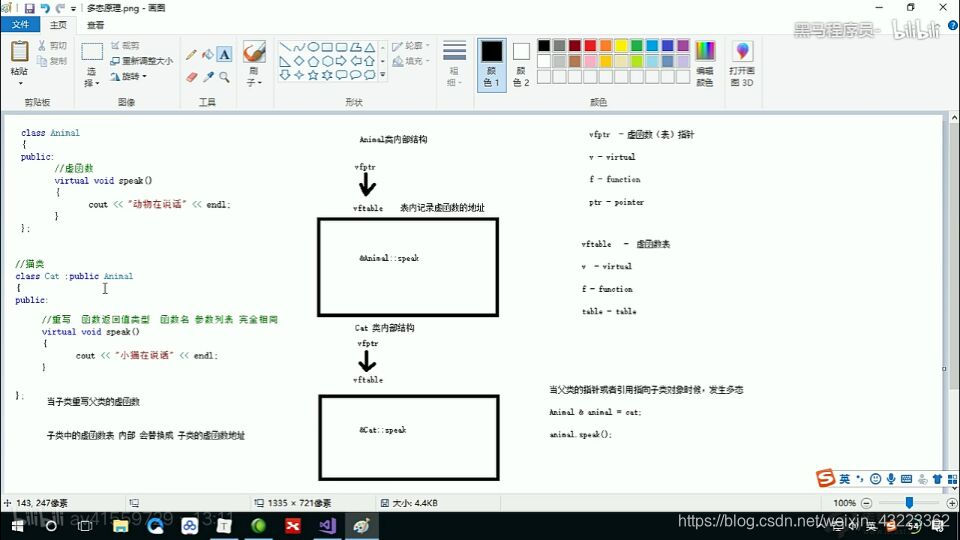Click 复制 (Copy) button
Viewport: 960px width, 540px height.
[52, 61]
